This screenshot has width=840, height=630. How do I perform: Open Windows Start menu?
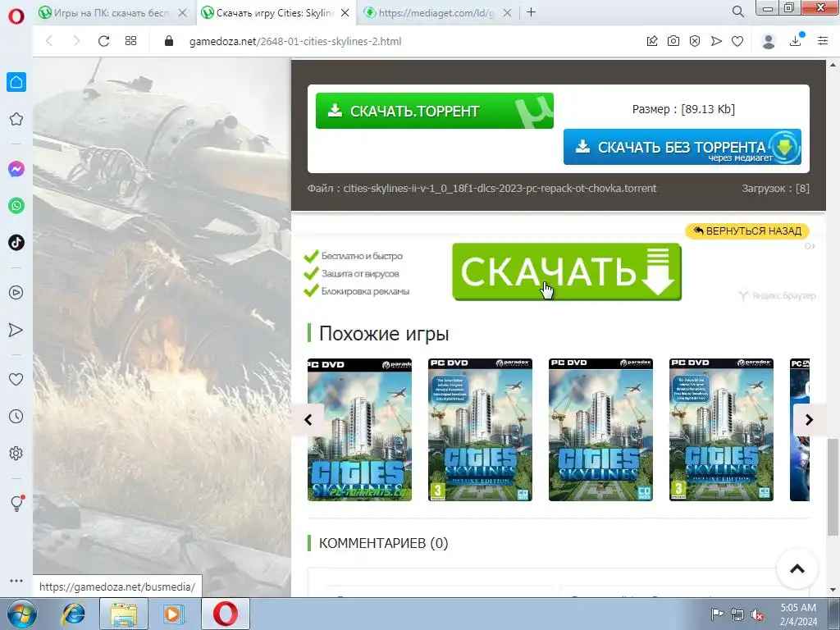click(x=22, y=614)
